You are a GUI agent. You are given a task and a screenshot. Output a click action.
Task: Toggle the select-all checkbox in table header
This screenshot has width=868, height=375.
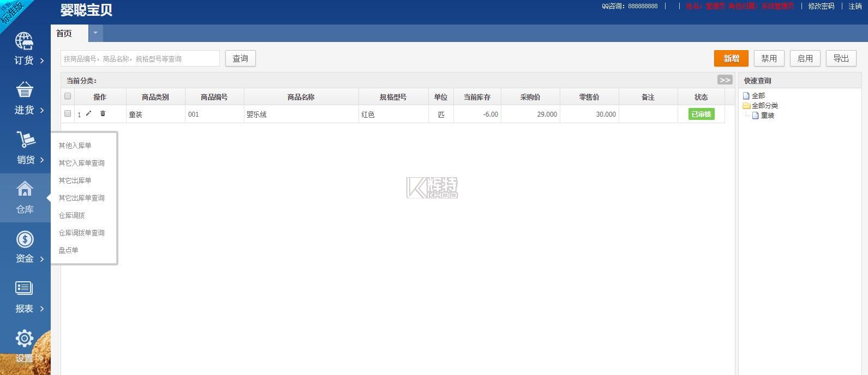coord(68,96)
